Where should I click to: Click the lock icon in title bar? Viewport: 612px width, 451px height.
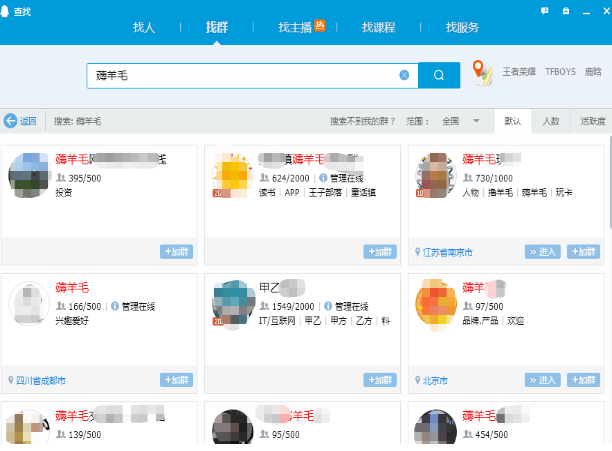click(566, 11)
